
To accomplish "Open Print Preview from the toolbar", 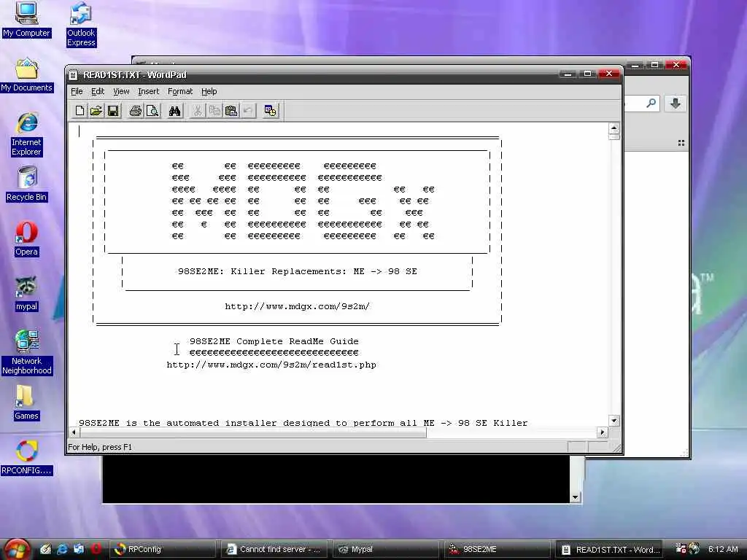I will click(152, 111).
